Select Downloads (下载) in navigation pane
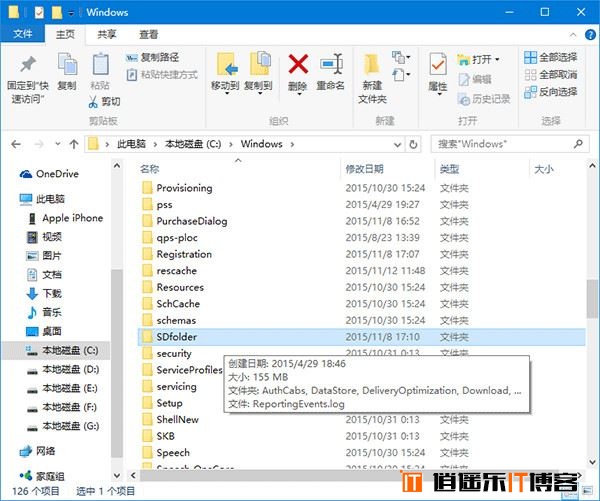Screen dimensions: 600x501 click(x=45, y=294)
